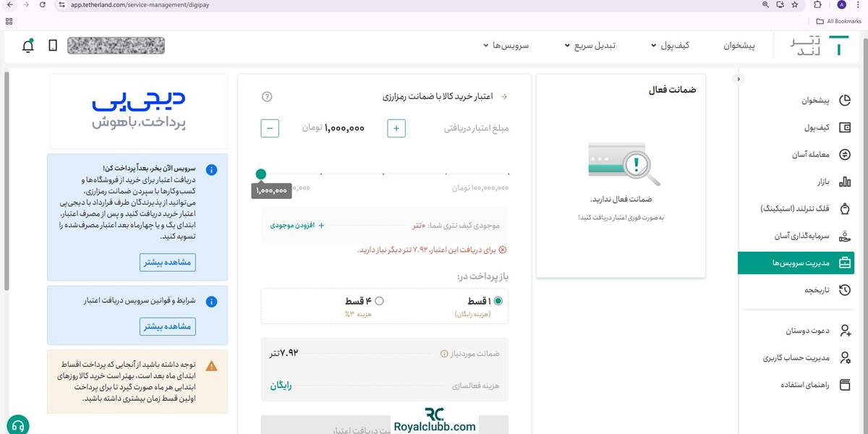Increase credit amount with plus button
Image resolution: width=868 pixels, height=434 pixels.
(x=396, y=129)
